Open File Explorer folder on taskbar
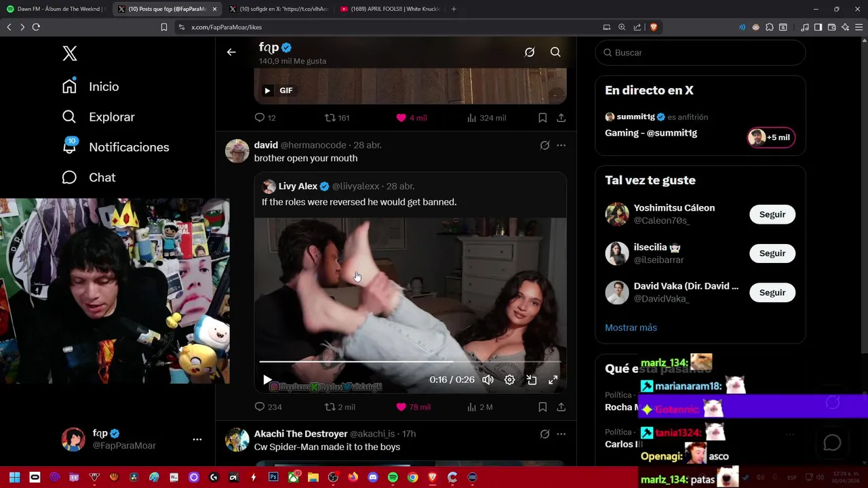The image size is (868, 488). coord(313,477)
